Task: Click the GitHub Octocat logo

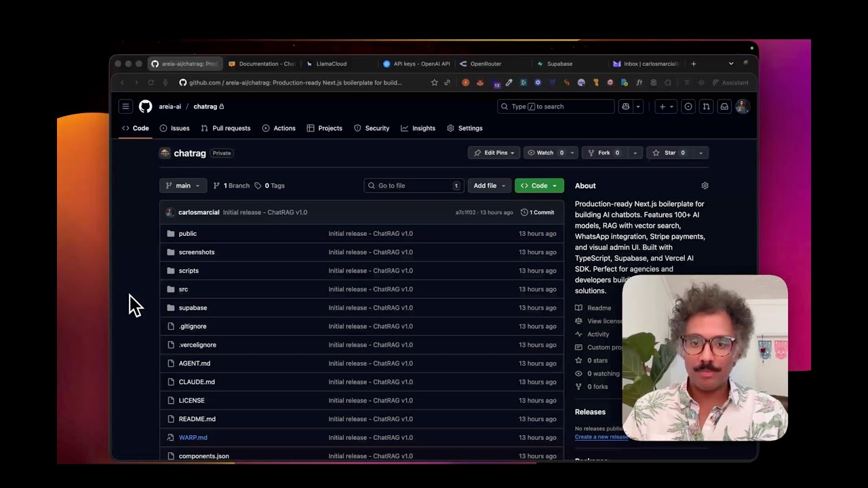Action: click(x=146, y=106)
